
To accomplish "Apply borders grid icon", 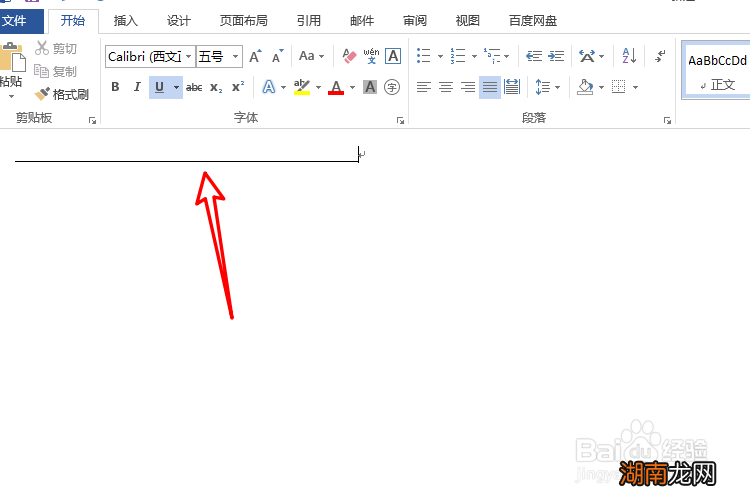I will tap(618, 87).
